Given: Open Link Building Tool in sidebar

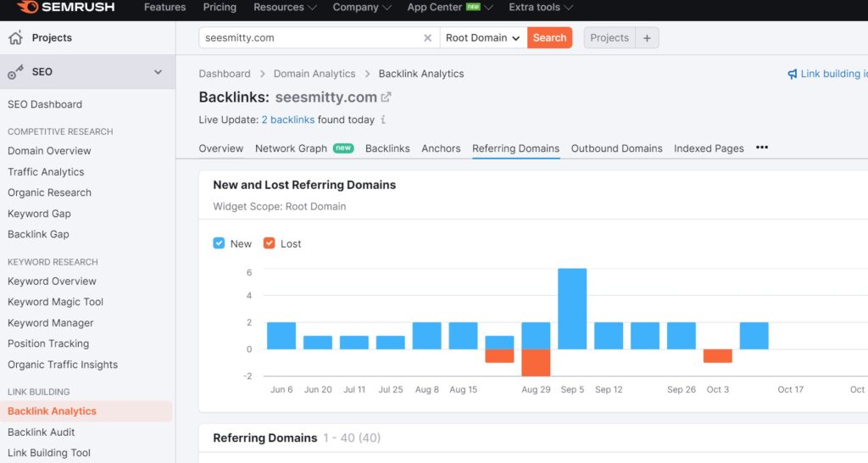Looking at the screenshot, I should (x=48, y=453).
